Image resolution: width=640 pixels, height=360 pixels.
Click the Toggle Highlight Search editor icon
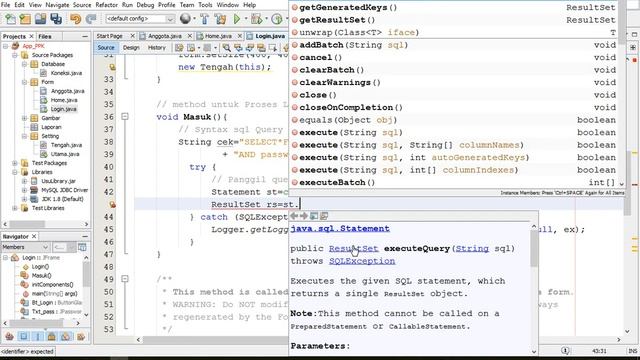(x=261, y=48)
